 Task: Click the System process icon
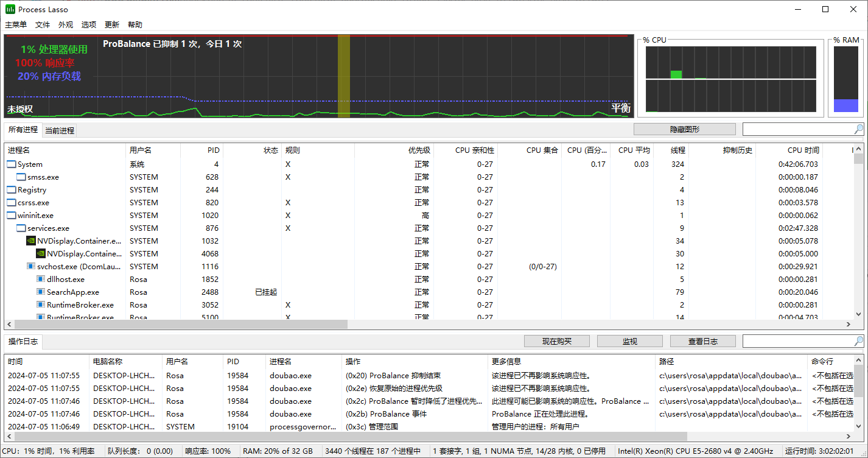(x=12, y=164)
